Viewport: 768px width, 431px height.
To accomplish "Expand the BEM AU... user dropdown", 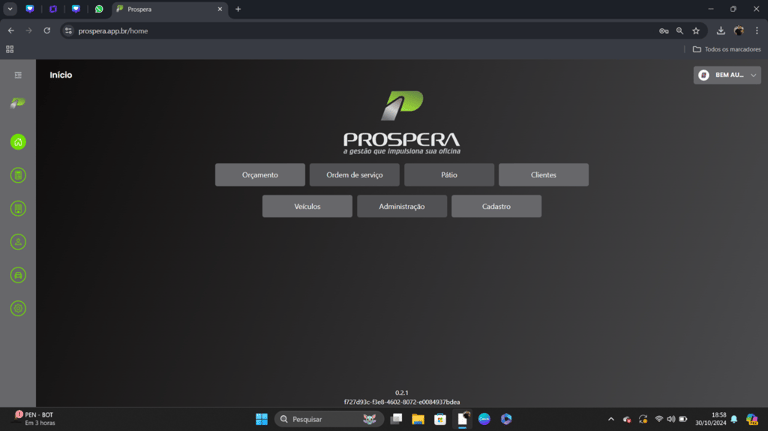I will tap(727, 75).
